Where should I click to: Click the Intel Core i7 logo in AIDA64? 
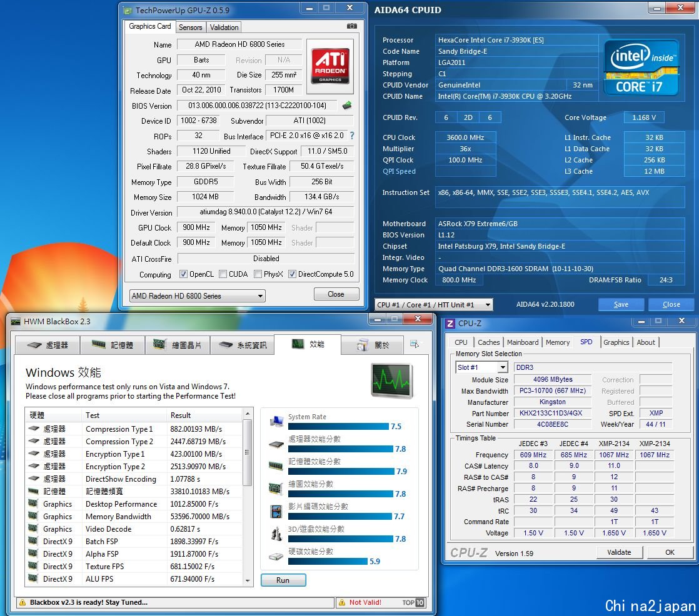coord(641,67)
